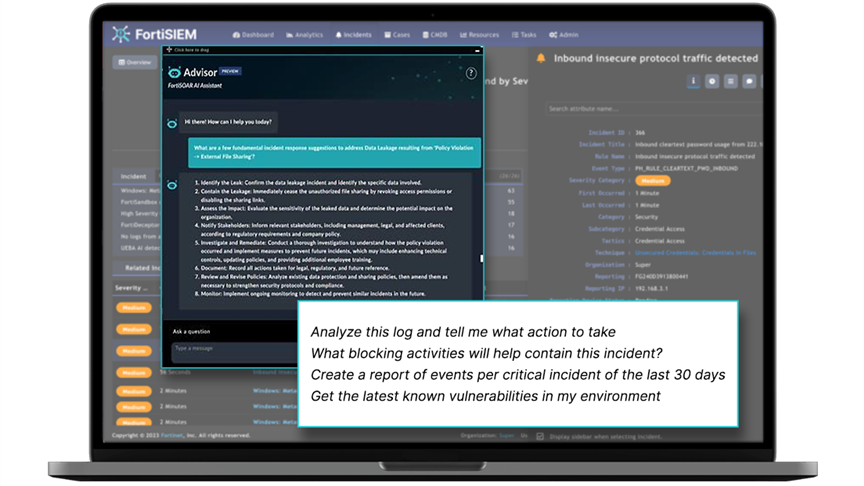
Task: Click the '56 Seconds' time cell
Action: click(175, 372)
